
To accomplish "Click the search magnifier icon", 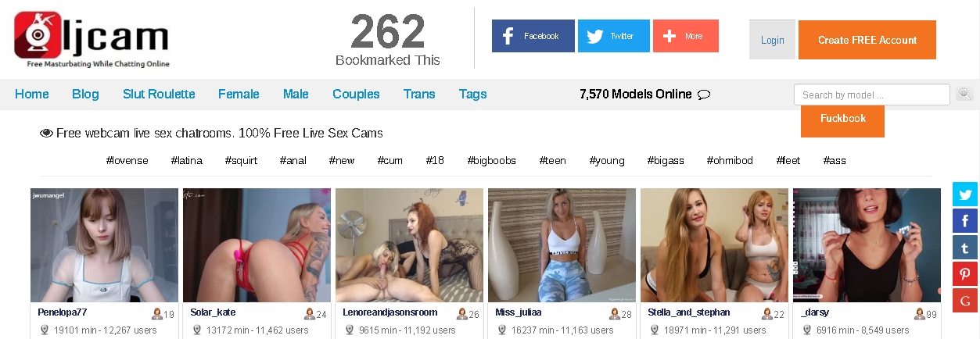I will coord(964,95).
